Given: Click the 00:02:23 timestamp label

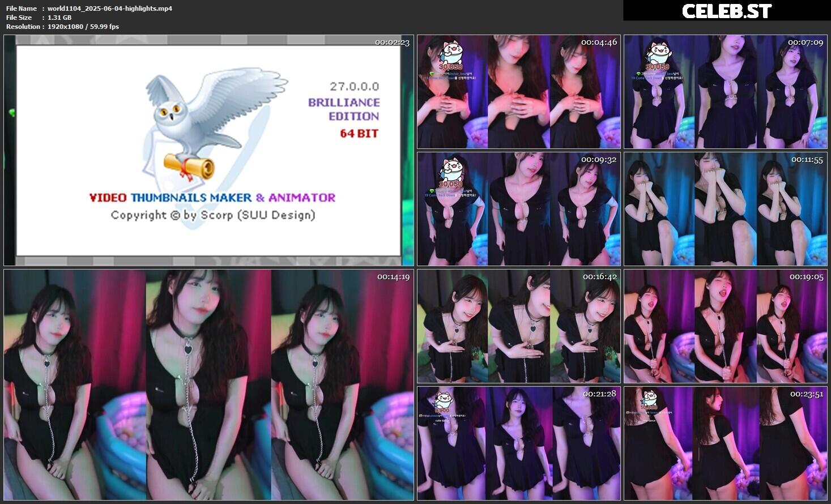Looking at the screenshot, I should 392,42.
